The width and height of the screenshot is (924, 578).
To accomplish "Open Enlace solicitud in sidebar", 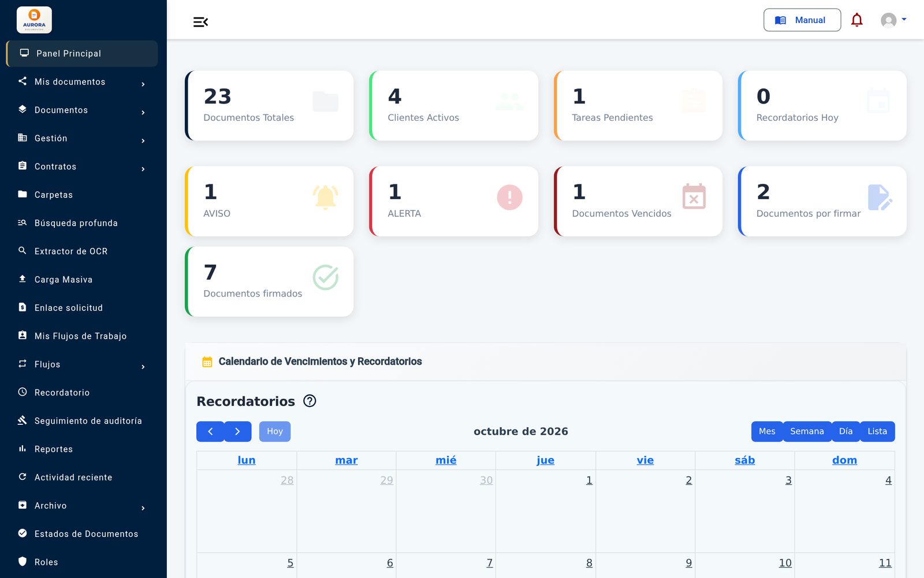I will click(x=81, y=307).
